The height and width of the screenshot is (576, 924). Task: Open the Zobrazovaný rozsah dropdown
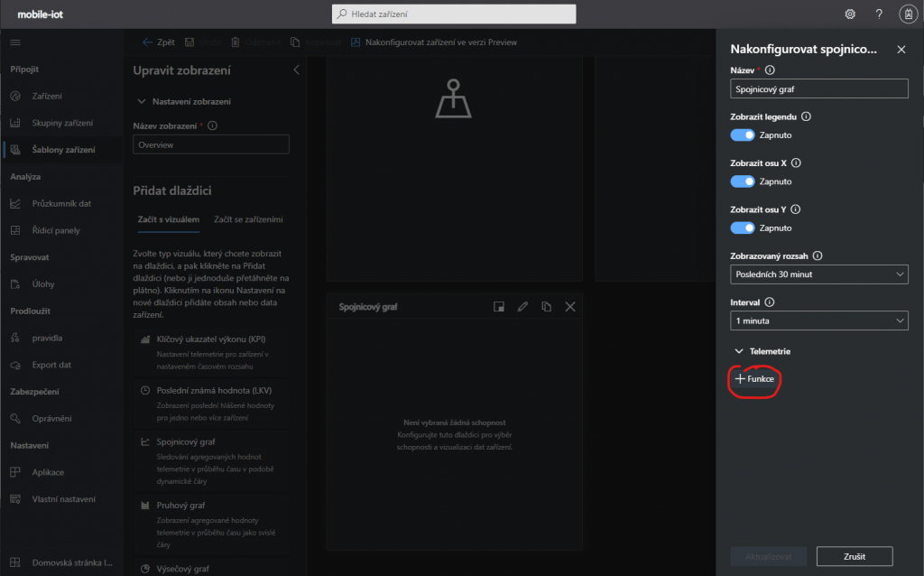tap(818, 274)
